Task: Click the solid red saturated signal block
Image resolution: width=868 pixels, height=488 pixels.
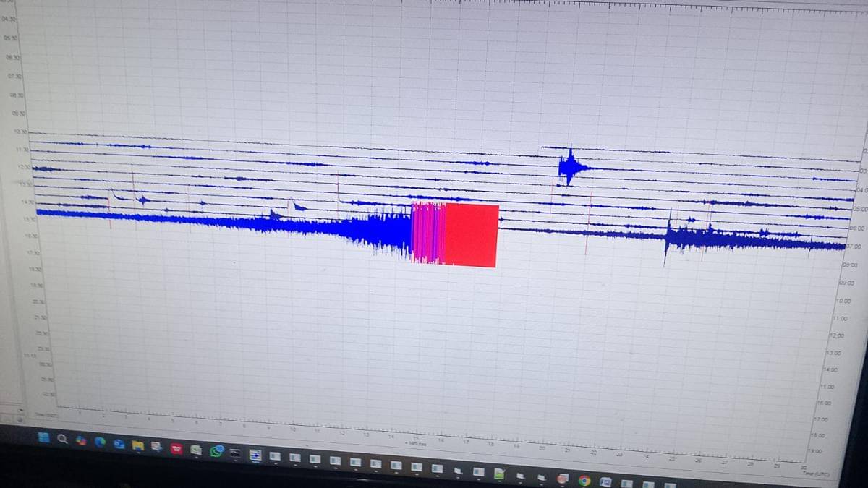Action: [x=471, y=236]
